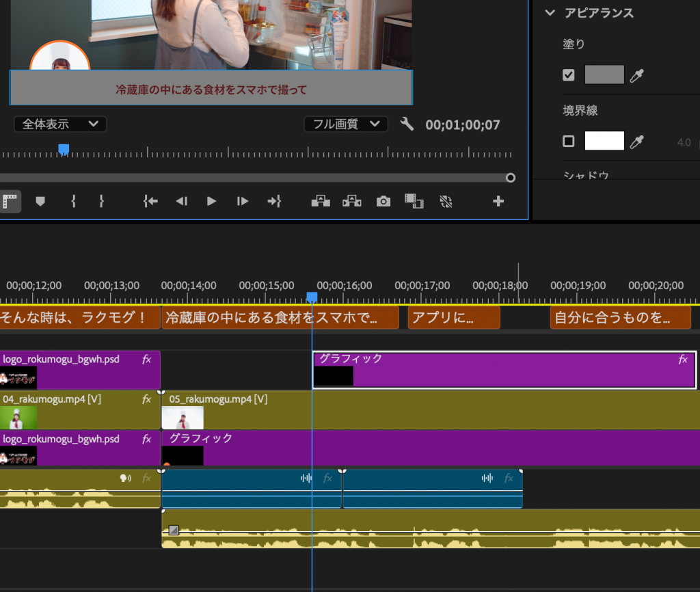Click the white stroke color swatch
Image resolution: width=700 pixels, height=592 pixels.
tap(604, 142)
